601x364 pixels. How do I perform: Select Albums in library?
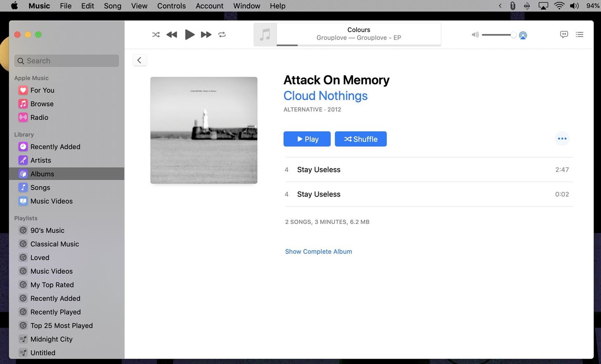66,174
